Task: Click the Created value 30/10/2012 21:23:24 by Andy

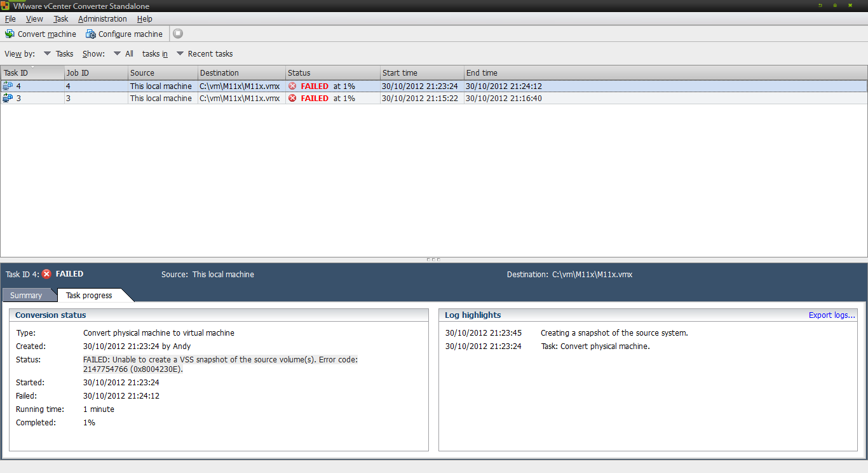Action: click(137, 346)
